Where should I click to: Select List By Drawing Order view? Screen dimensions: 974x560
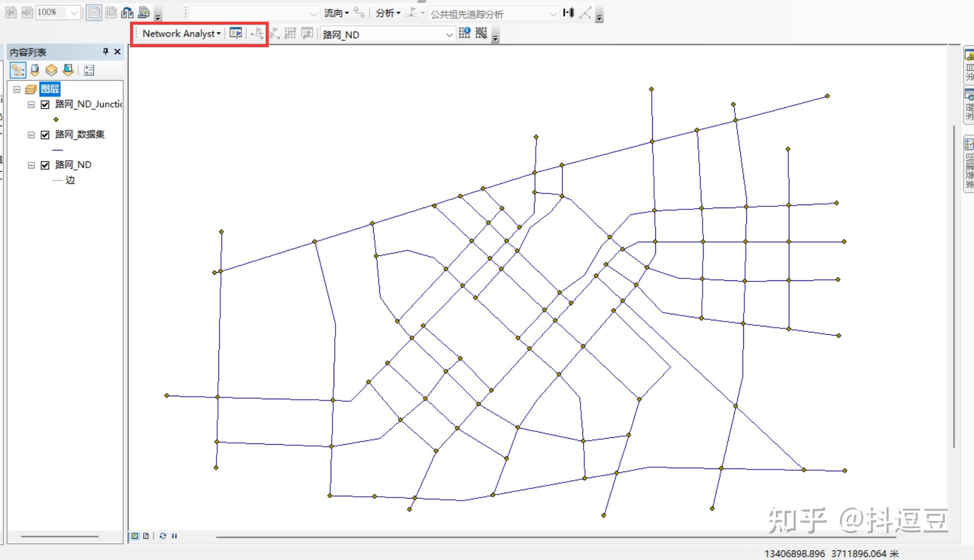[18, 70]
